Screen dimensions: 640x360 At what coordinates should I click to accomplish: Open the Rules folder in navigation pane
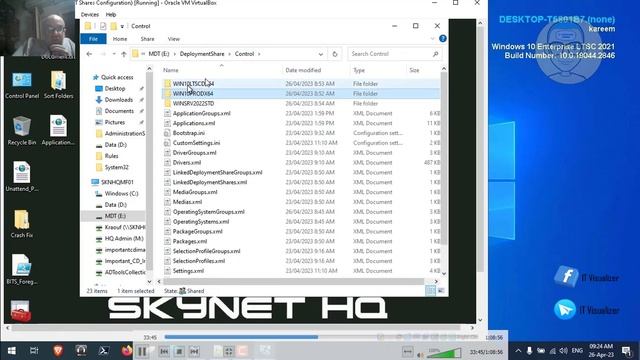[x=111, y=156]
